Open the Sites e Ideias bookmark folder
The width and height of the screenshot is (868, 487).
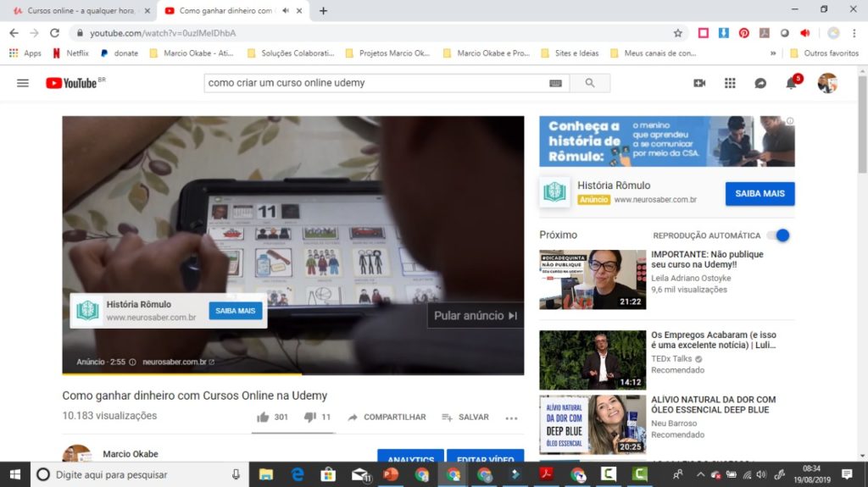pyautogui.click(x=570, y=53)
